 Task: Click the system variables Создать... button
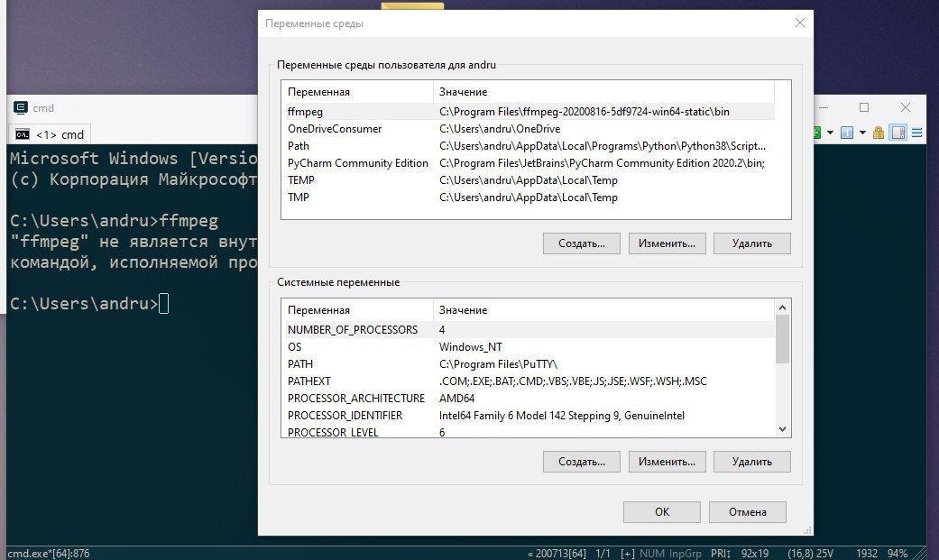click(x=582, y=462)
